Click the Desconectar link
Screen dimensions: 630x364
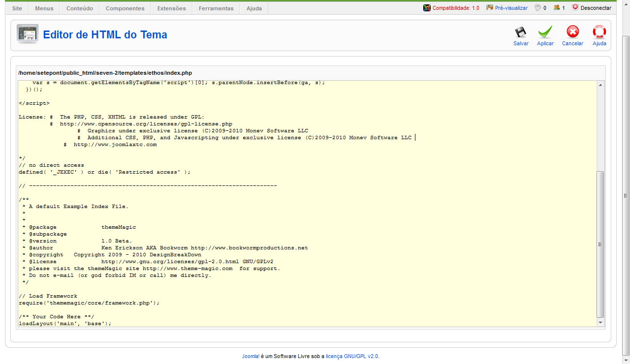pyautogui.click(x=596, y=8)
